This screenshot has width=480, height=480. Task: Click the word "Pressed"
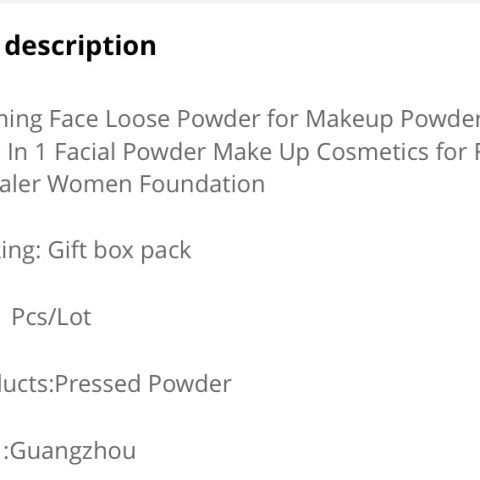coord(98,384)
